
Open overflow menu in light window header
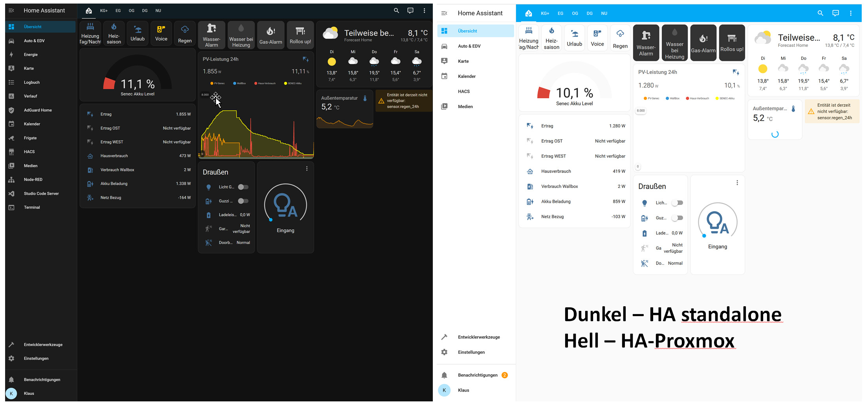(851, 13)
